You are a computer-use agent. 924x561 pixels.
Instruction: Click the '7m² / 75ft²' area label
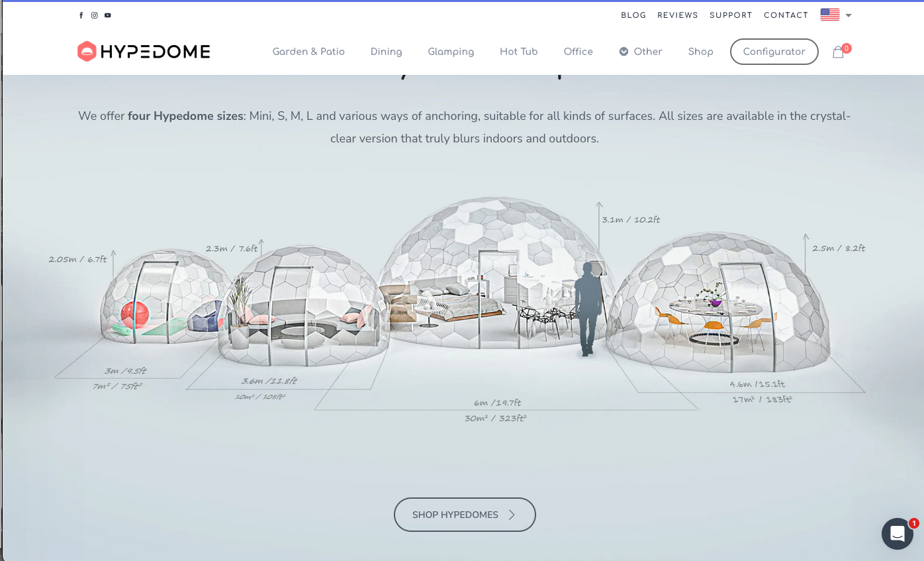118,386
